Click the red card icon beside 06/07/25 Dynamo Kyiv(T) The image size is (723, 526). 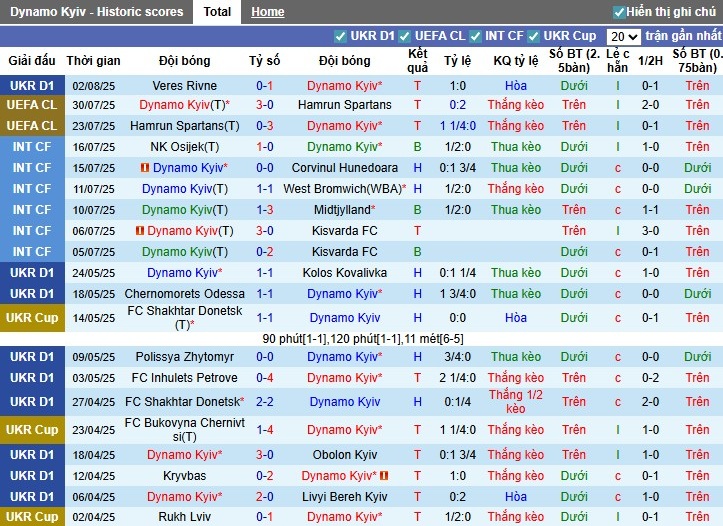click(x=140, y=230)
